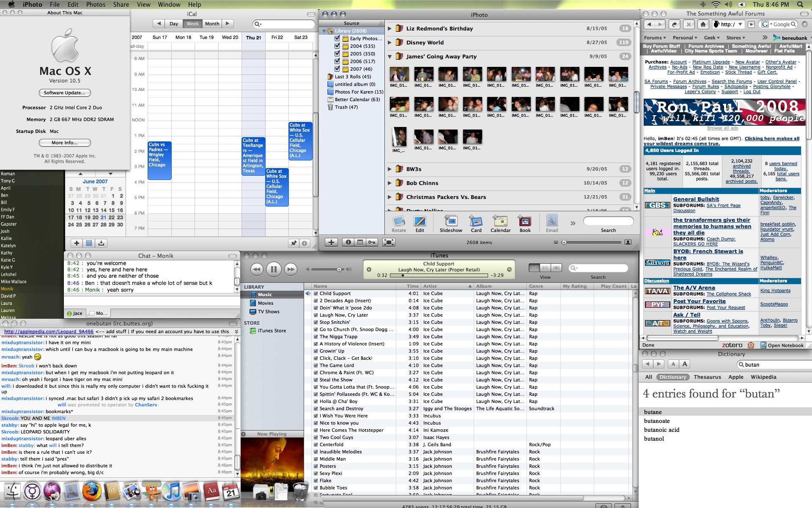812x508 pixels.
Task: Uncheck the 2007 (46) library checkbox
Action: 337,69
